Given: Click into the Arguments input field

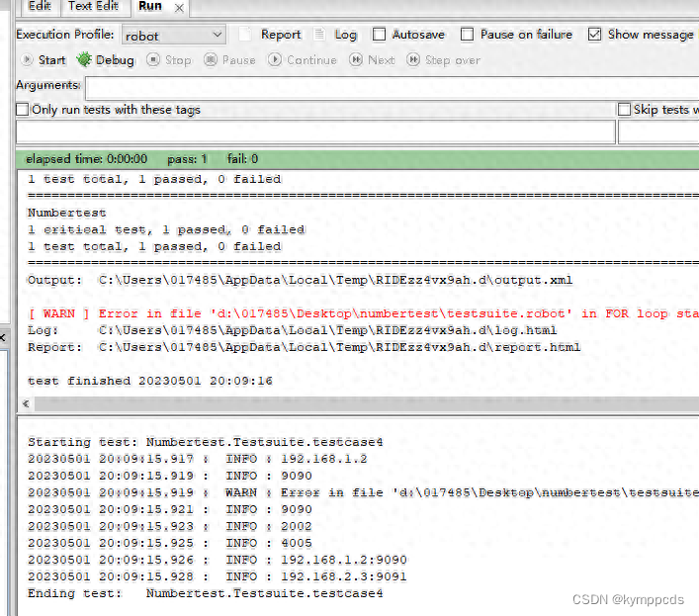Looking at the screenshot, I should pyautogui.click(x=393, y=88).
